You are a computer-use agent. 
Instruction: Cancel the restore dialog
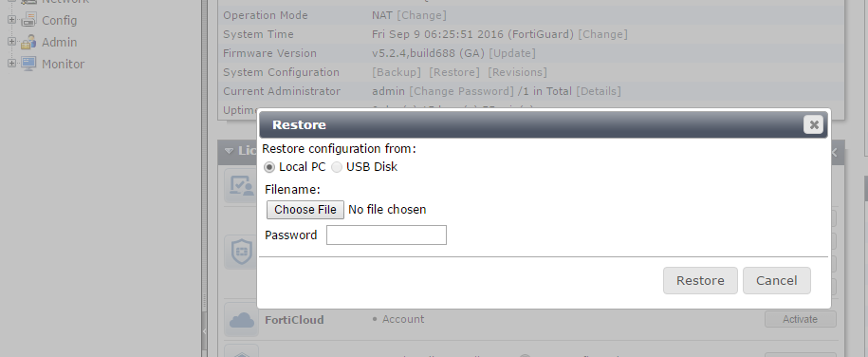777,280
